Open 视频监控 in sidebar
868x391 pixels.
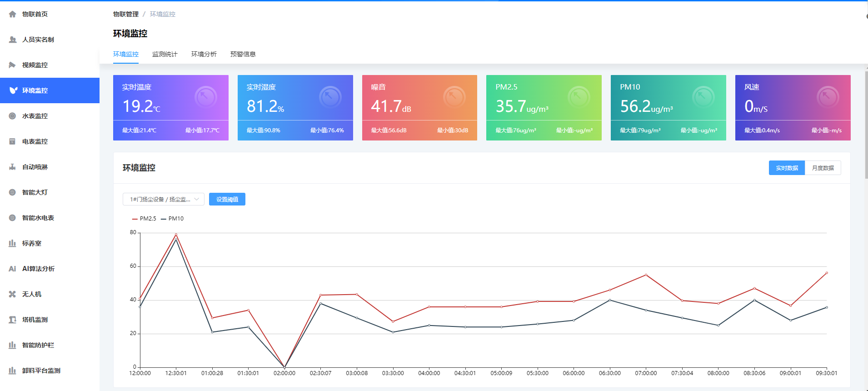(50, 65)
